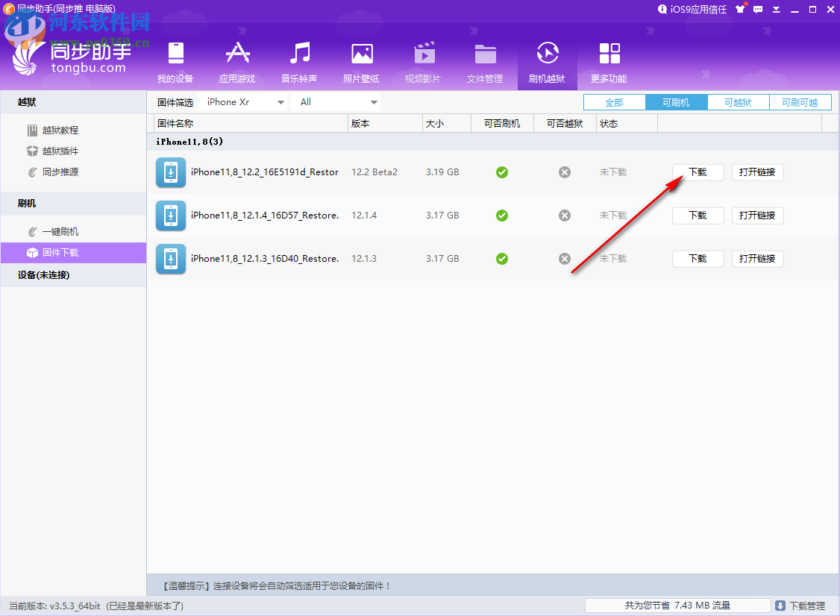
Task: Switch to the 全部 filter tab
Action: tap(615, 102)
